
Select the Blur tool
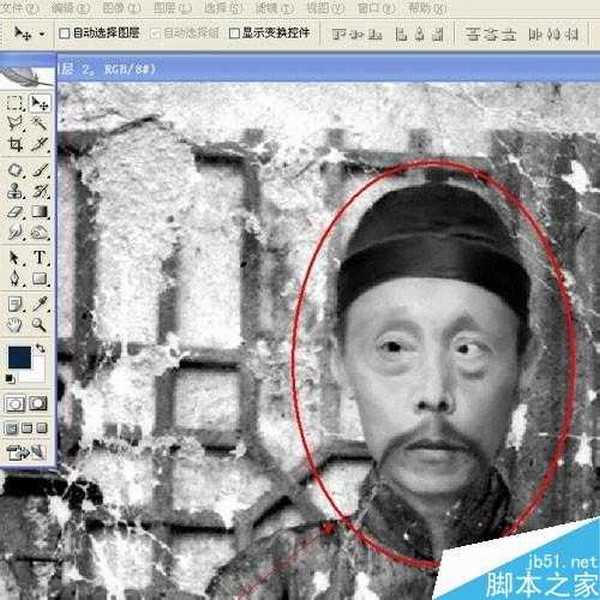(x=15, y=232)
